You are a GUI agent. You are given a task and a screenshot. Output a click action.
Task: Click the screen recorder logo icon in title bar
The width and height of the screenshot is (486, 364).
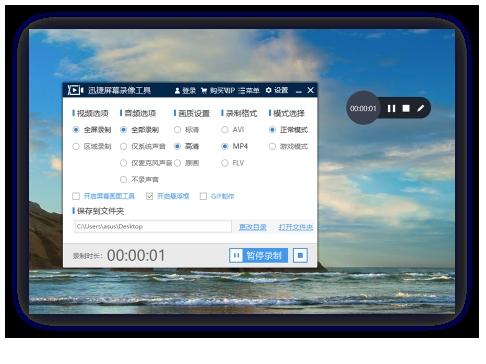coord(75,90)
